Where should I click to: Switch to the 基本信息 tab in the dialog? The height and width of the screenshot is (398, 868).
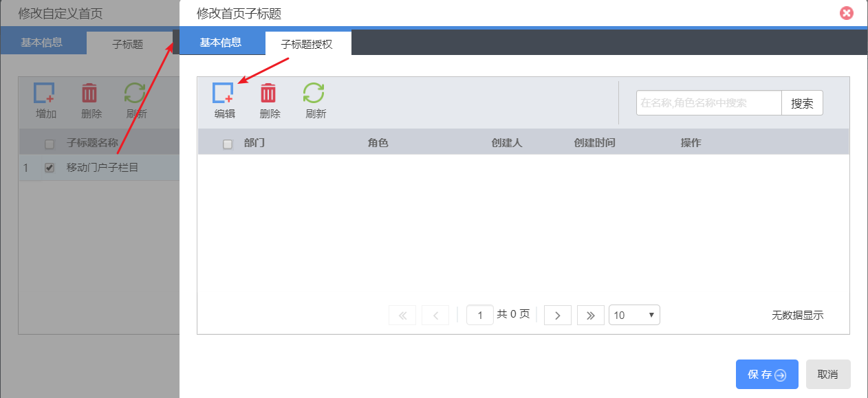coord(221,43)
